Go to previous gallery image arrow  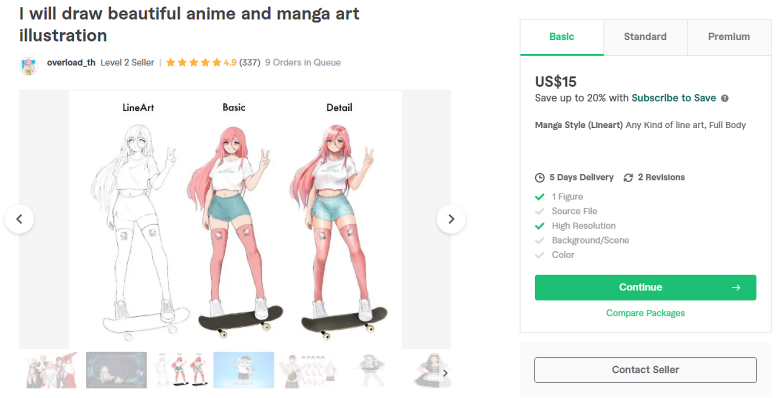pos(19,219)
